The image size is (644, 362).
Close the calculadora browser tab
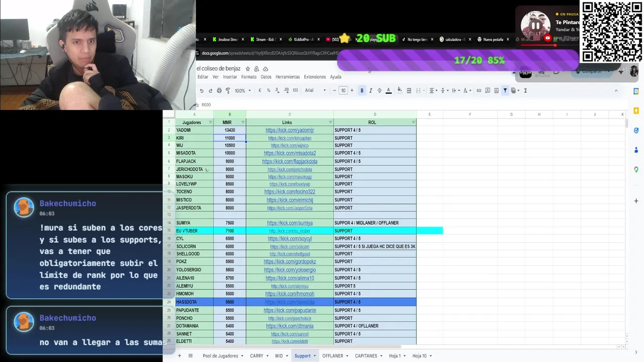pyautogui.click(x=470, y=39)
